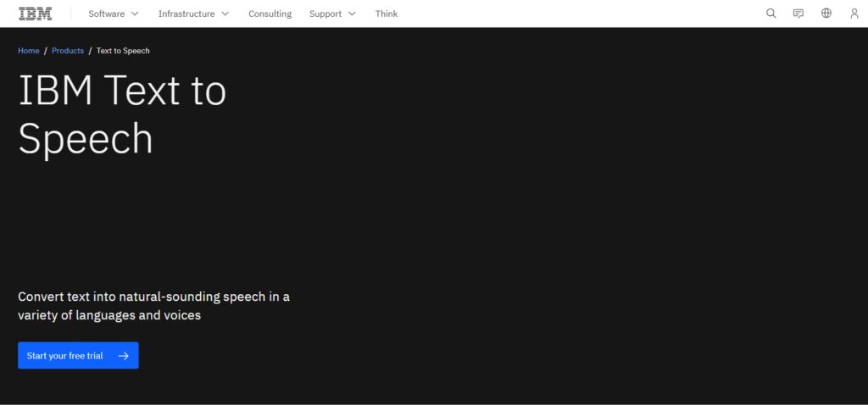This screenshot has height=411, width=868.
Task: Expand the Support menu
Action: [332, 14]
